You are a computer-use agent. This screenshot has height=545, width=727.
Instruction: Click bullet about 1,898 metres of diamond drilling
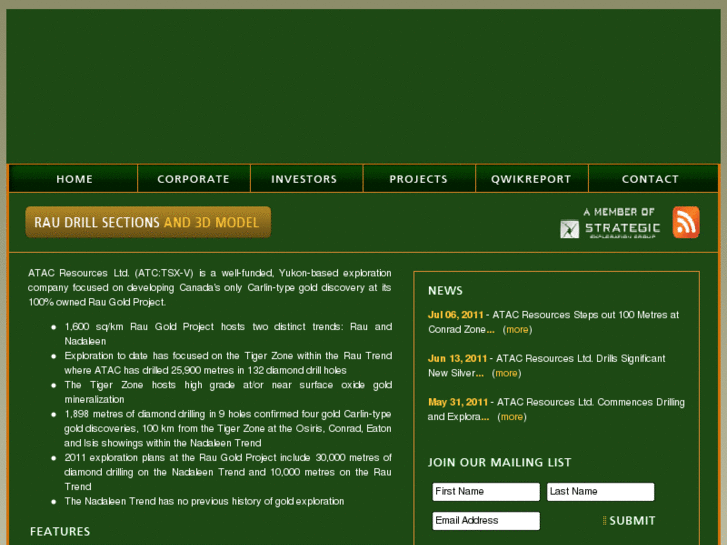pos(228,429)
